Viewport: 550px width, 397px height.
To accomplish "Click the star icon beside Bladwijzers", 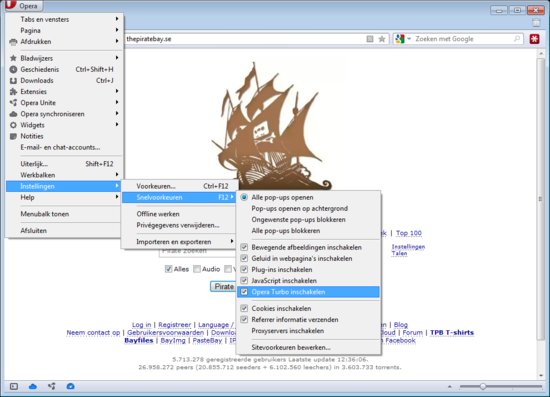I will pos(13,58).
